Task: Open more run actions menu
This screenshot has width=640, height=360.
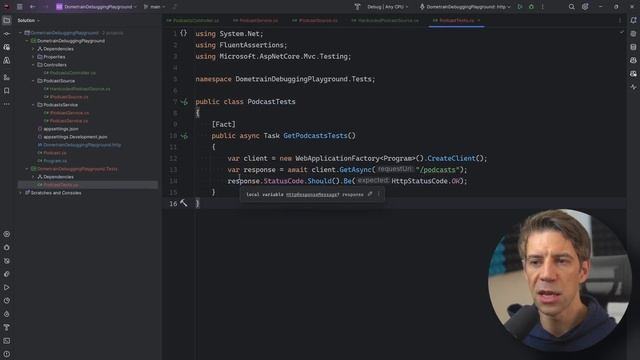Action: (x=542, y=7)
